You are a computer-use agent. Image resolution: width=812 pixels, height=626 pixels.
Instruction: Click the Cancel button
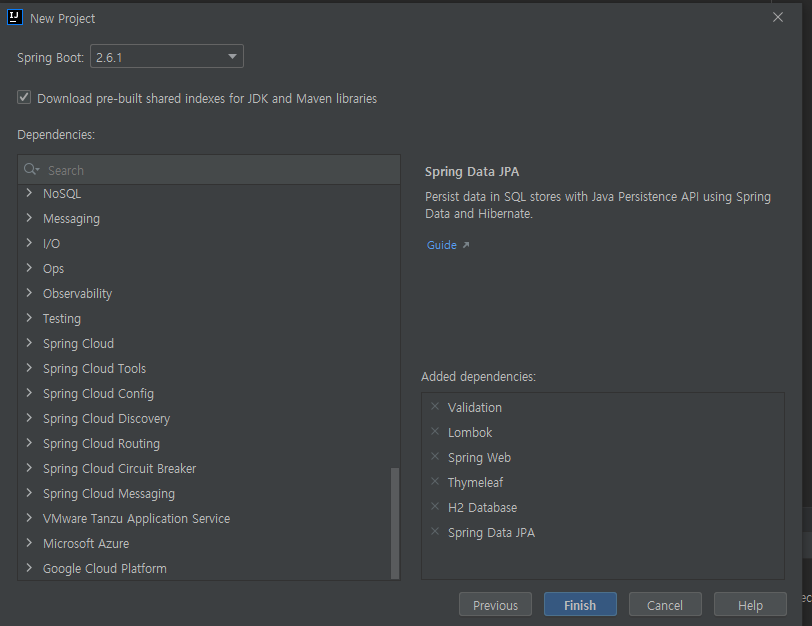[x=665, y=604]
